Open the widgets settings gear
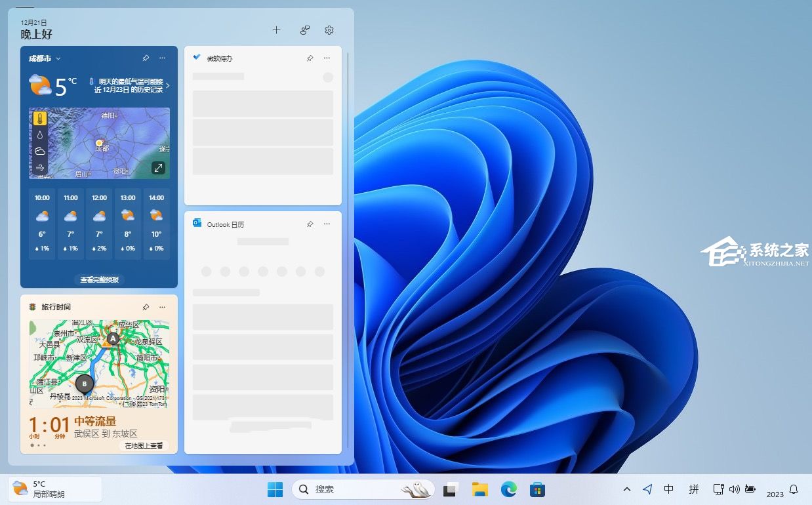This screenshot has width=812, height=505. coord(329,30)
